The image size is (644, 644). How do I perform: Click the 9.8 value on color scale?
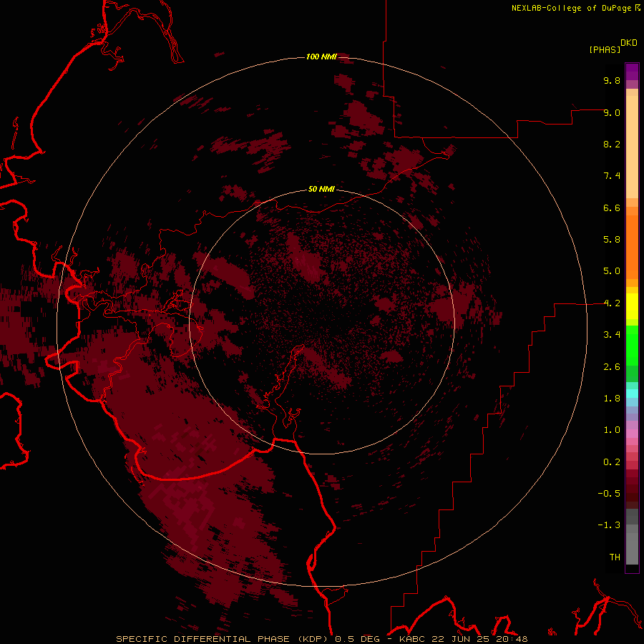[x=612, y=80]
